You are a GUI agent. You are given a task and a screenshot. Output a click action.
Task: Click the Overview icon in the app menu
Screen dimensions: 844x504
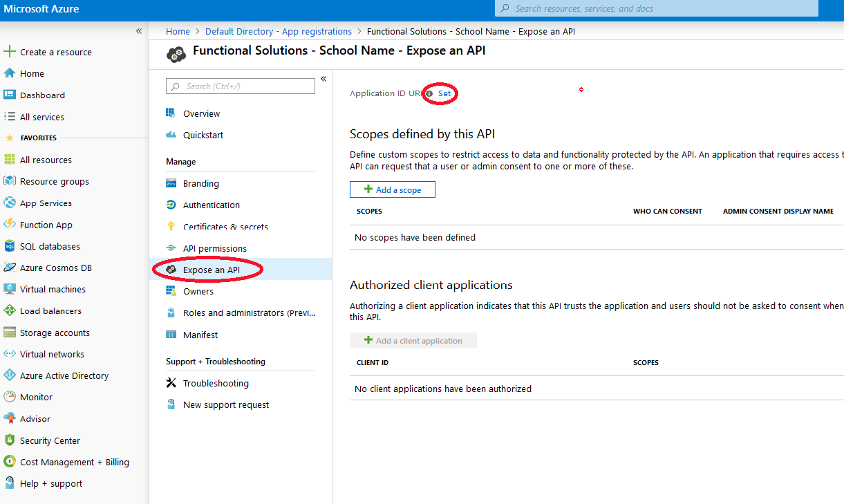171,113
